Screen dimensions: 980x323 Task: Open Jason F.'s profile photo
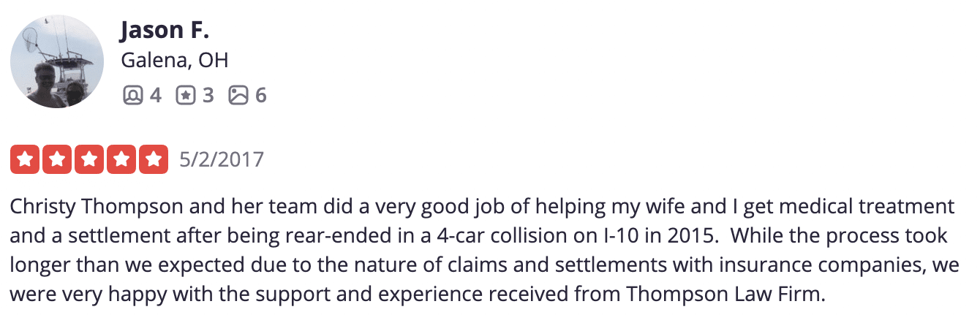[57, 61]
